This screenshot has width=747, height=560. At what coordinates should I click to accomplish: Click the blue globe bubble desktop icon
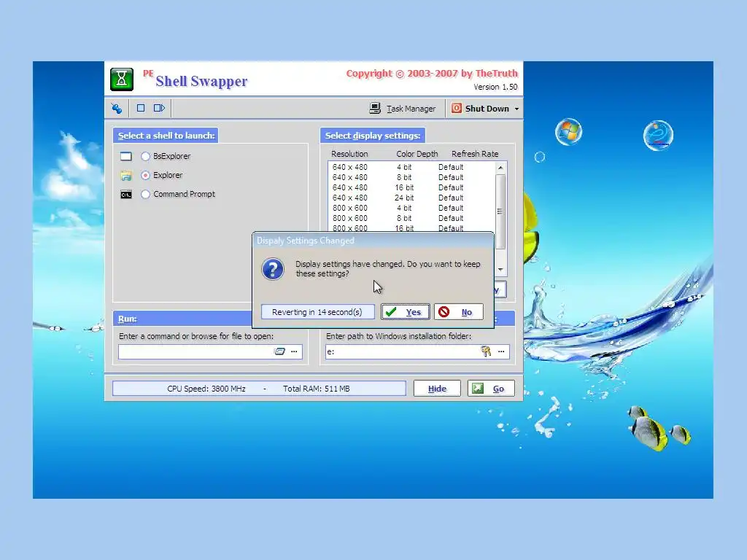pyautogui.click(x=658, y=135)
